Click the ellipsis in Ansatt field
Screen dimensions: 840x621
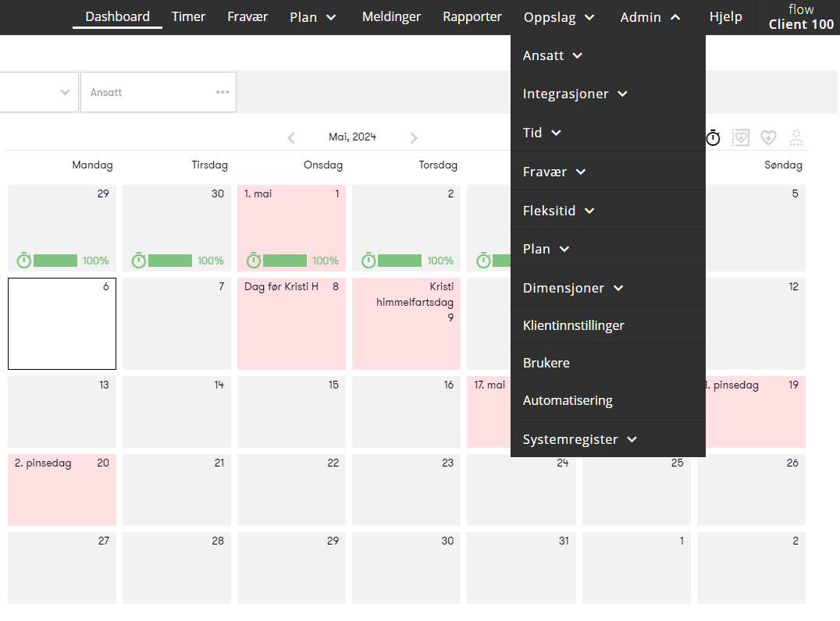pyautogui.click(x=223, y=92)
